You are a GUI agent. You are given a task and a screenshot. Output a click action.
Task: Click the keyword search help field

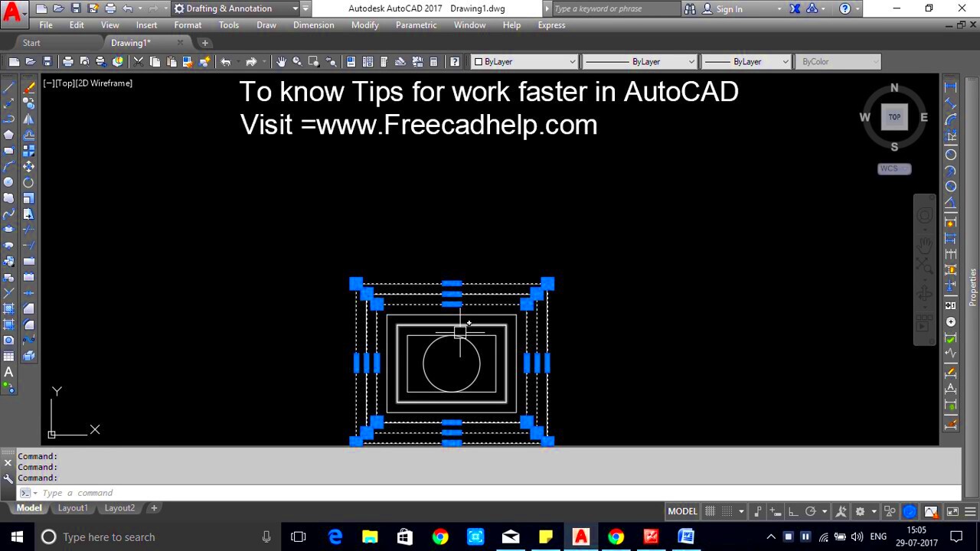point(615,8)
